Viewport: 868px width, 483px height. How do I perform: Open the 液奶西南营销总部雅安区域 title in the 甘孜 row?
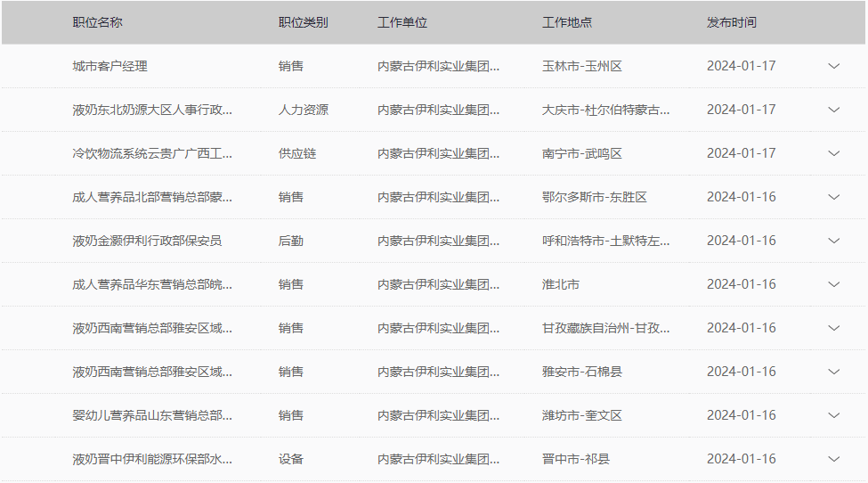(x=152, y=328)
